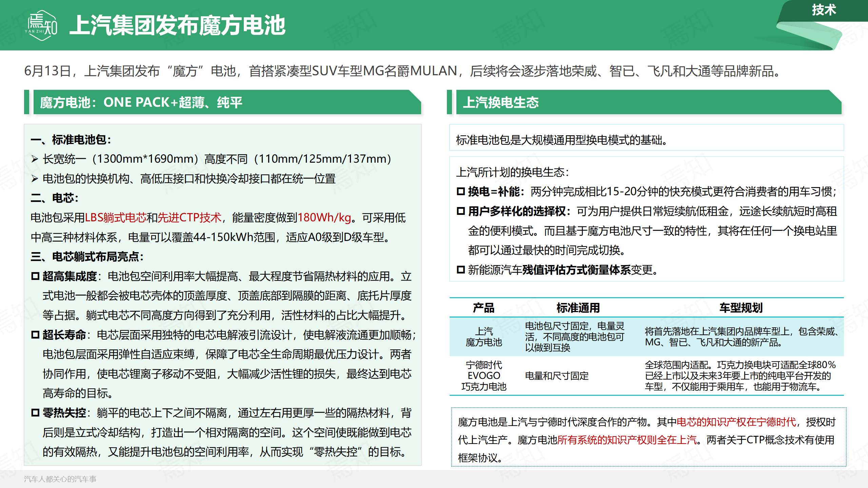Click the line about 1300mm*1690mm dimensions
This screenshot has height=488, width=868.
pyautogui.click(x=217, y=159)
